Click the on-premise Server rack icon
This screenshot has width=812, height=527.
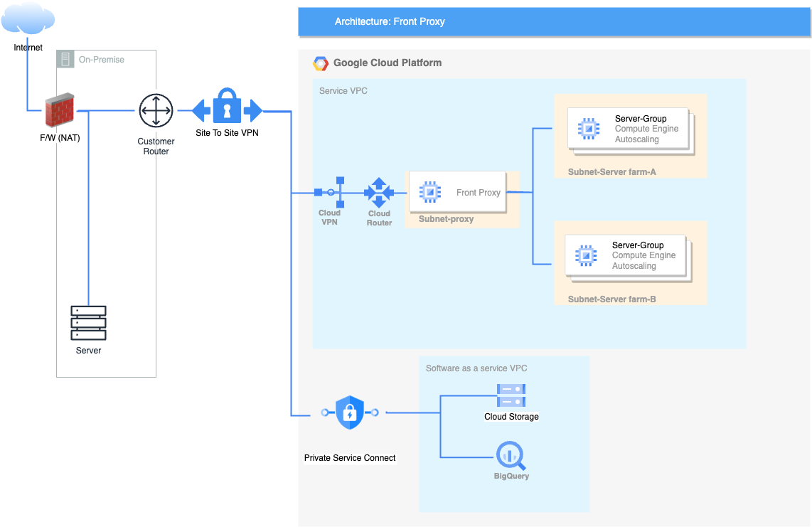coord(89,323)
